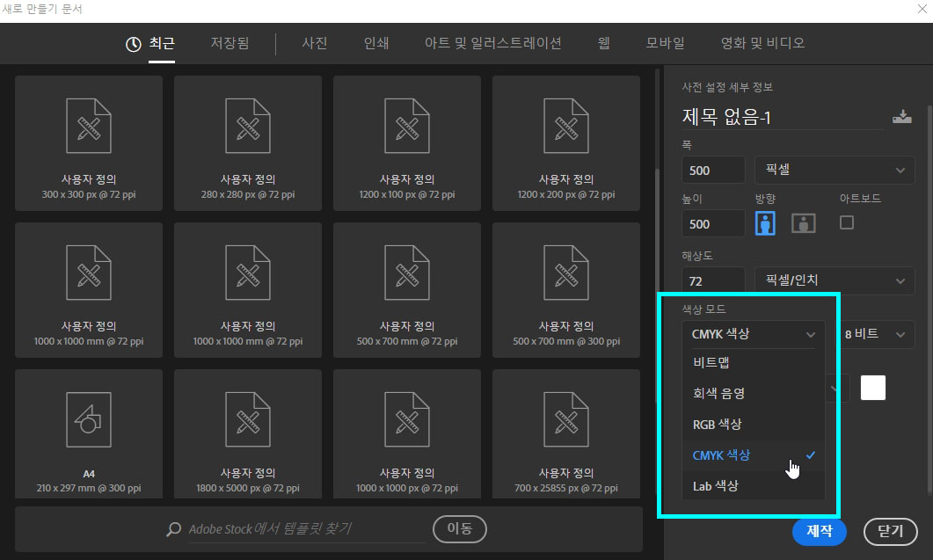Click the save preset icon beside the title
This screenshot has height=560, width=933.
(x=901, y=115)
